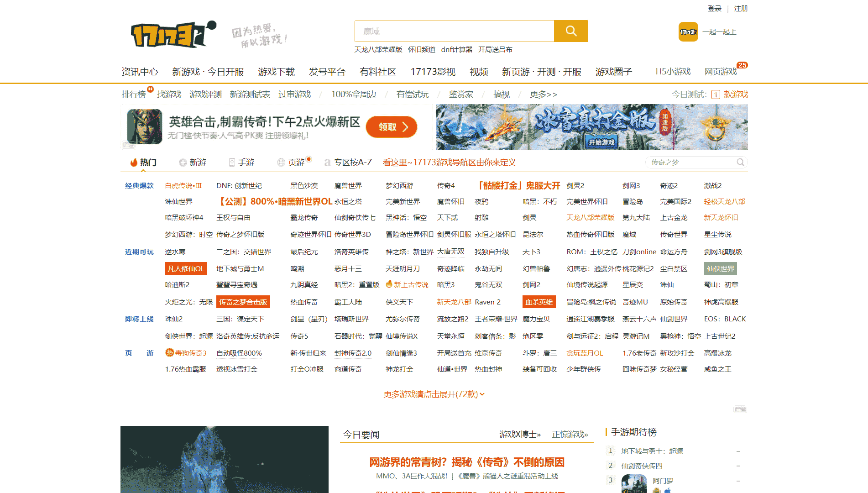Open the highlighted 仙侠世界 game link
The image size is (868, 493).
pyautogui.click(x=720, y=268)
